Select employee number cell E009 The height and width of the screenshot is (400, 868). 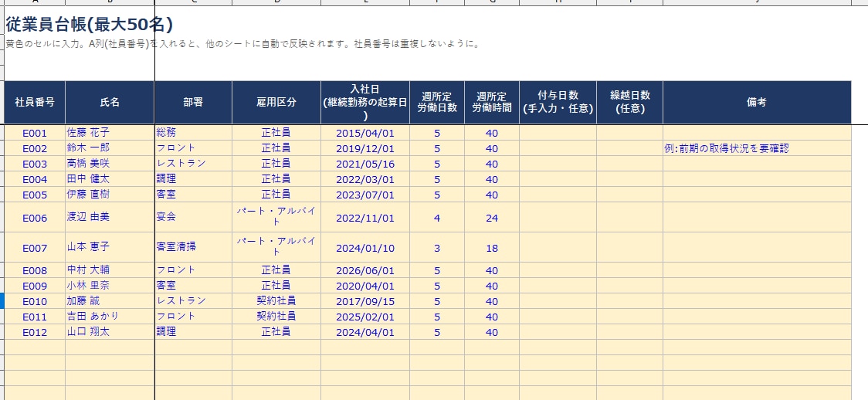(35, 286)
